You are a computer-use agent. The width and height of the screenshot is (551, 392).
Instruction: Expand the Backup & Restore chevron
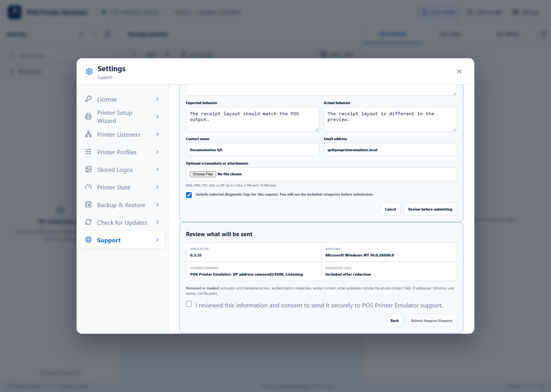click(x=157, y=205)
